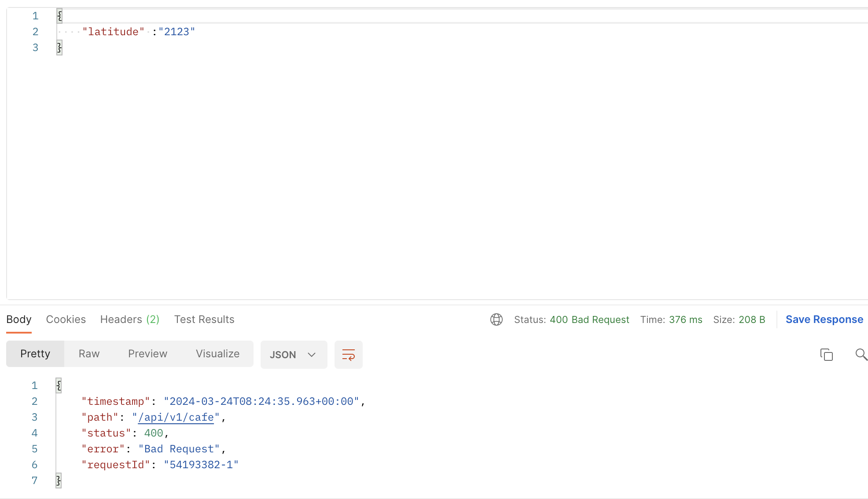Collapse response JSON at opening brace

(59, 385)
